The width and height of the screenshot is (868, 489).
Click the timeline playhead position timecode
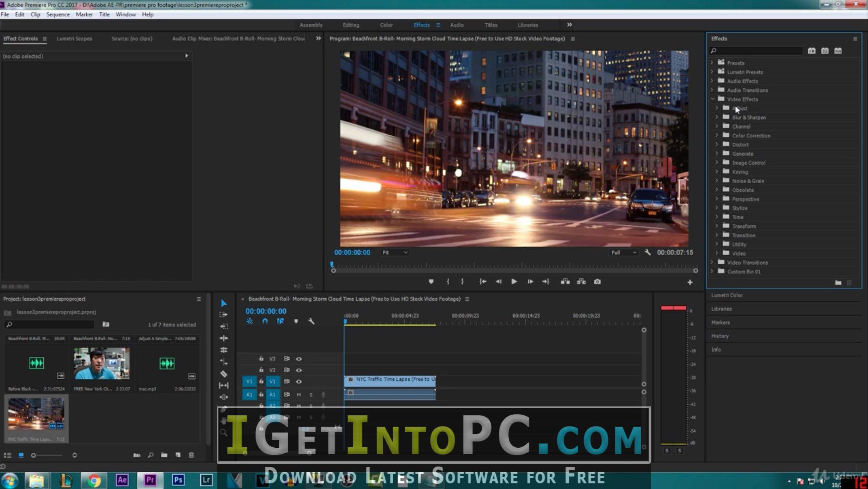[x=266, y=311]
